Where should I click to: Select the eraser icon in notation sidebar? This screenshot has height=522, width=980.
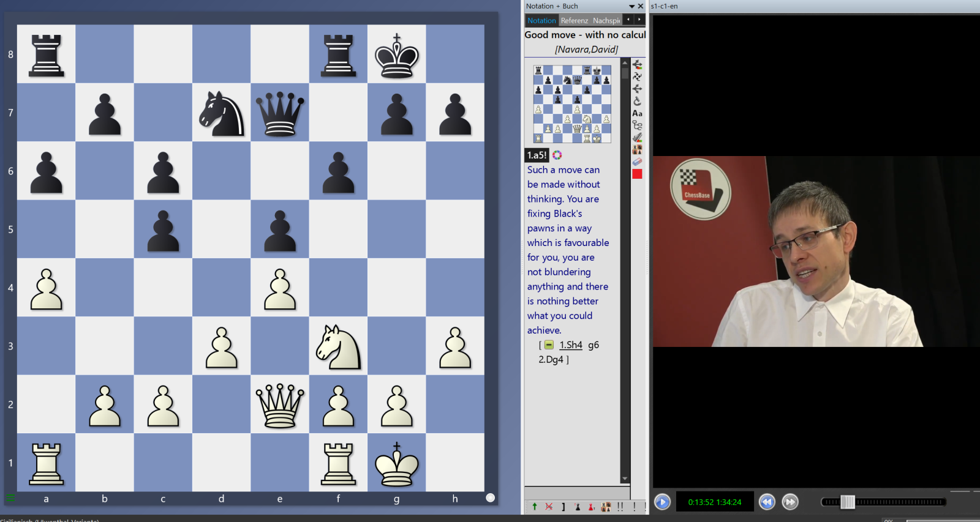(637, 162)
